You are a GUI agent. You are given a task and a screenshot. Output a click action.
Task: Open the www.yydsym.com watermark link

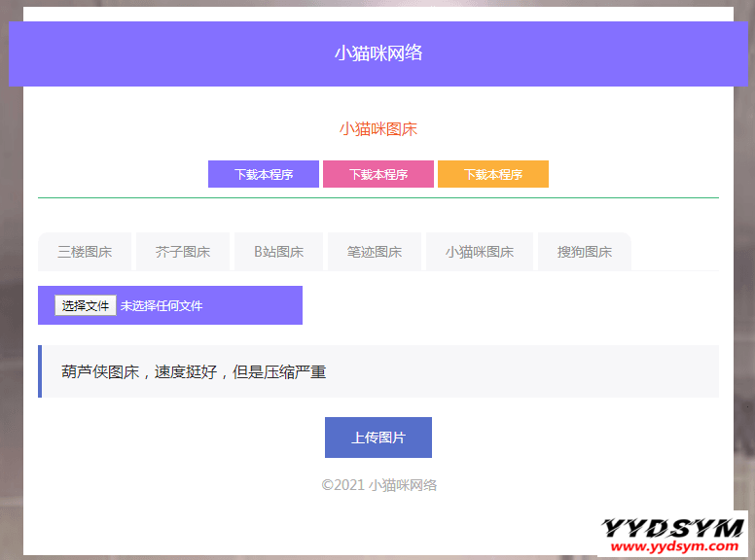[x=672, y=547]
